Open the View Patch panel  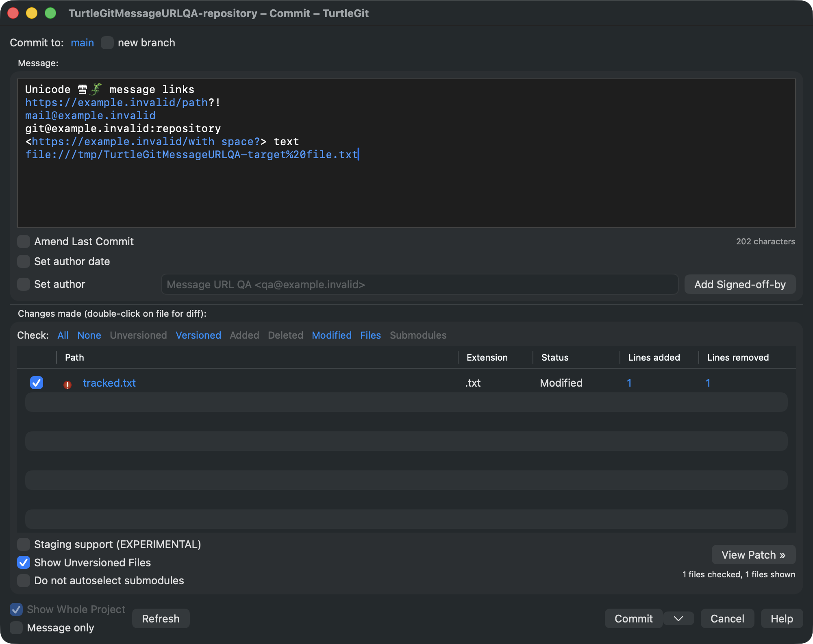pyautogui.click(x=753, y=555)
